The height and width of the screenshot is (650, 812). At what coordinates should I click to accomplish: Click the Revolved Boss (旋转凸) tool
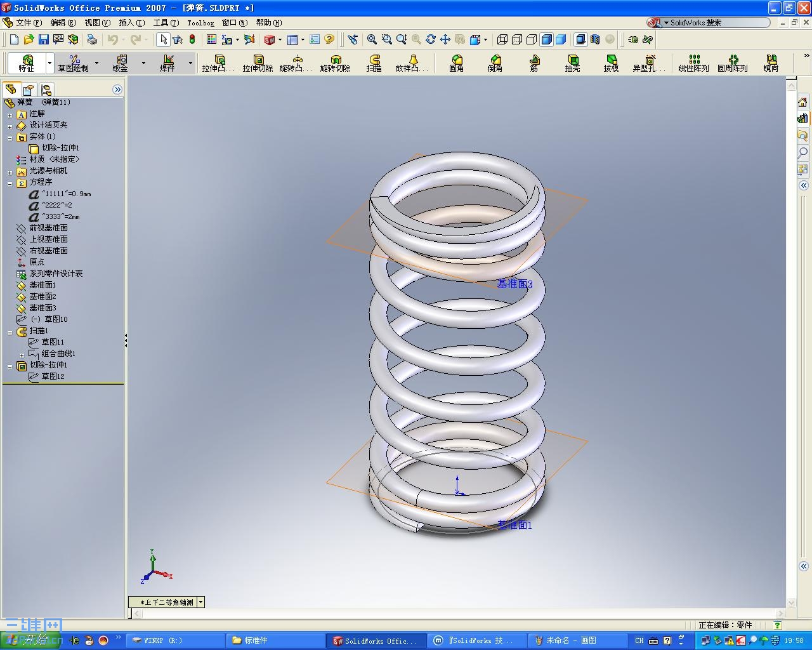click(x=296, y=63)
